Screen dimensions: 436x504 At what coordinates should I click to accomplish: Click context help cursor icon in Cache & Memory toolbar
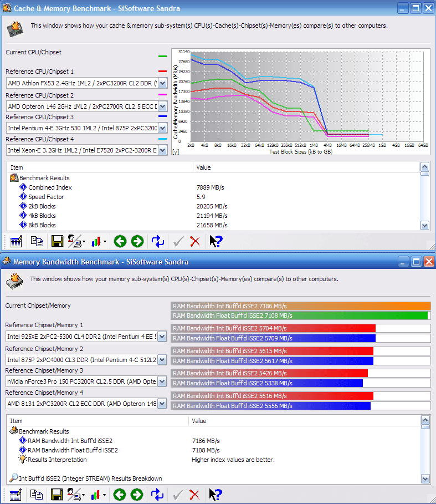(216, 241)
